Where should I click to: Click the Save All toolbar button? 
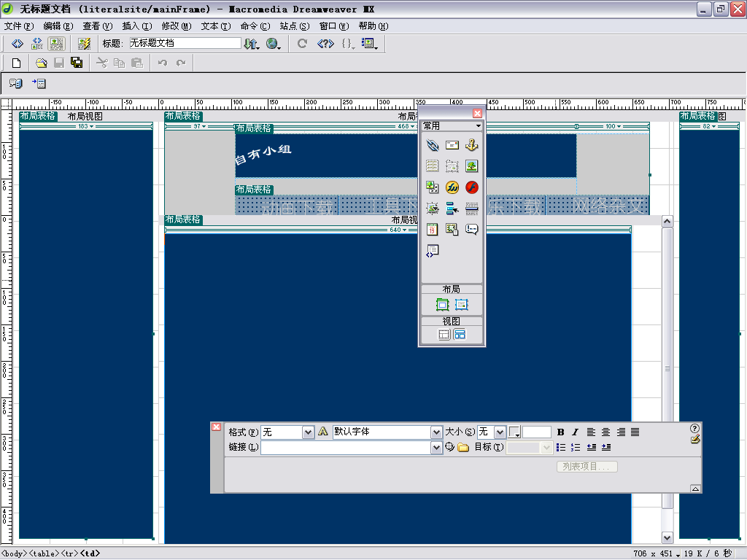click(77, 63)
